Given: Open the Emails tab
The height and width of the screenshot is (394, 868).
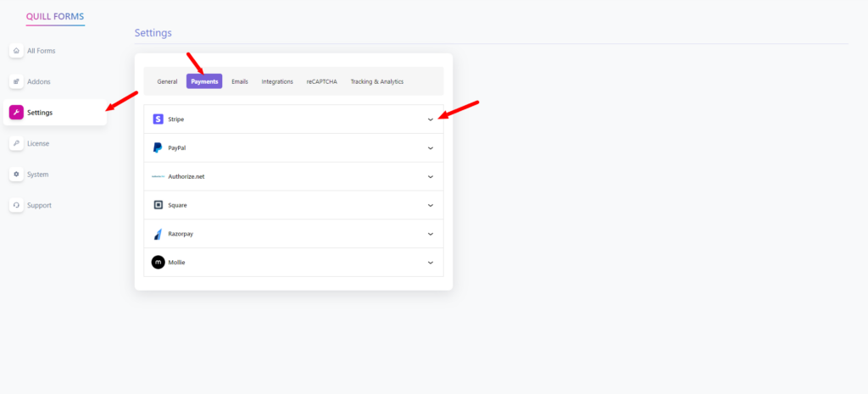Looking at the screenshot, I should tap(240, 81).
